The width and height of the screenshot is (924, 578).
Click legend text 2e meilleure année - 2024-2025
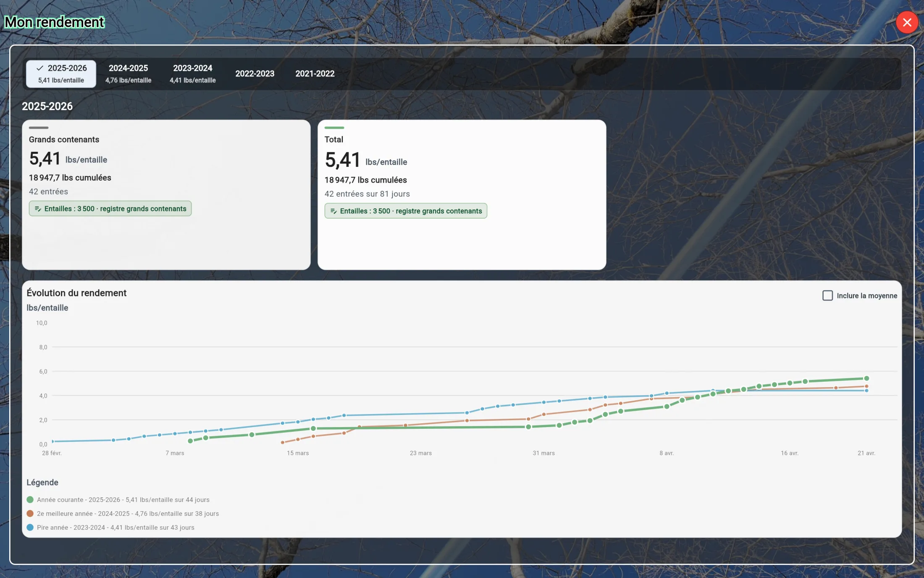pos(128,514)
